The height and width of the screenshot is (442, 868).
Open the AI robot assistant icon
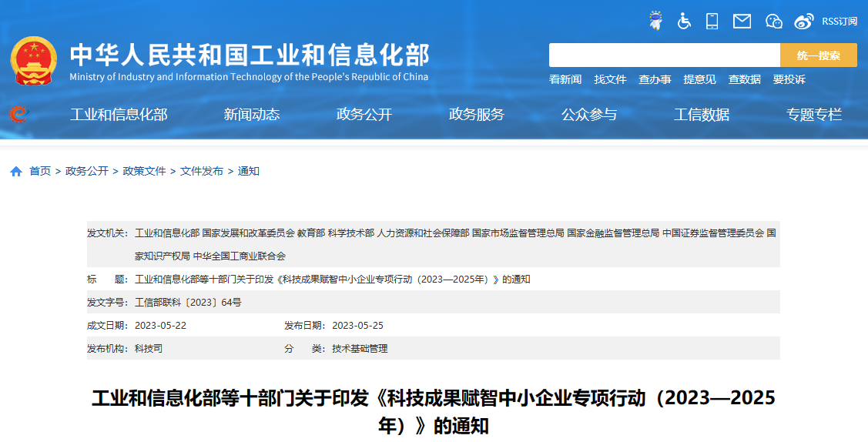tap(655, 21)
